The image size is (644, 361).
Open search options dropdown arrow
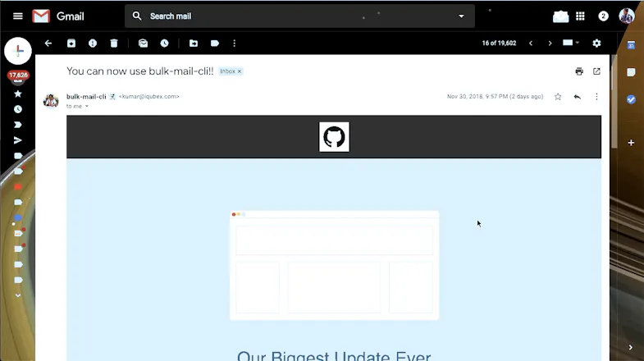click(x=461, y=16)
